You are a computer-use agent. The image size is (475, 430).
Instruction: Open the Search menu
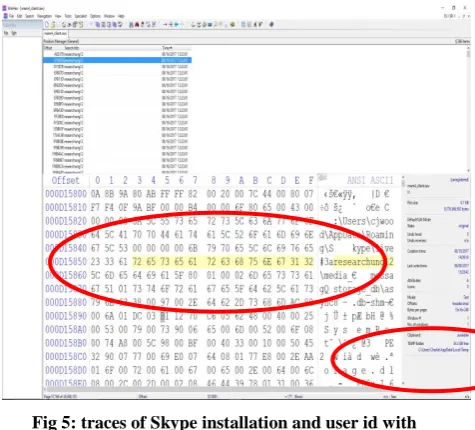point(30,16)
